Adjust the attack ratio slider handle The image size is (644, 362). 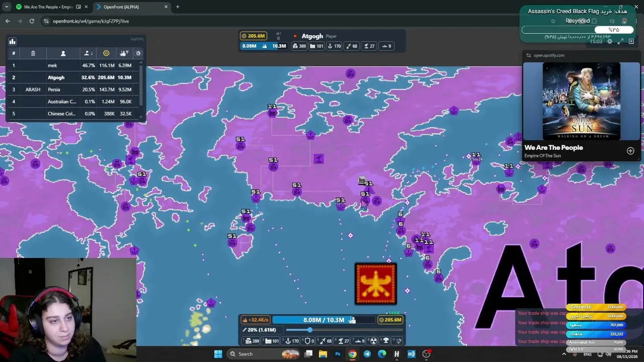(x=309, y=330)
